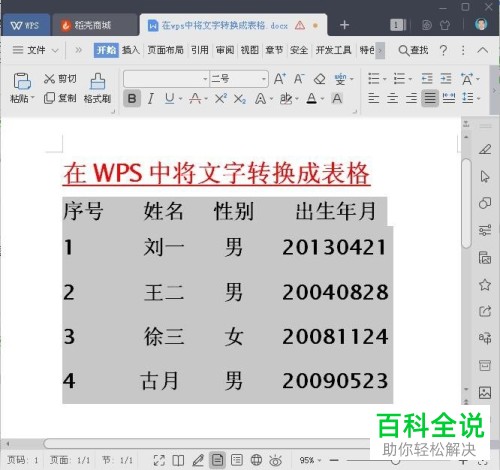Open the 页面布局 ribbon tab
Screen dimensions: 500x470
coord(165,50)
